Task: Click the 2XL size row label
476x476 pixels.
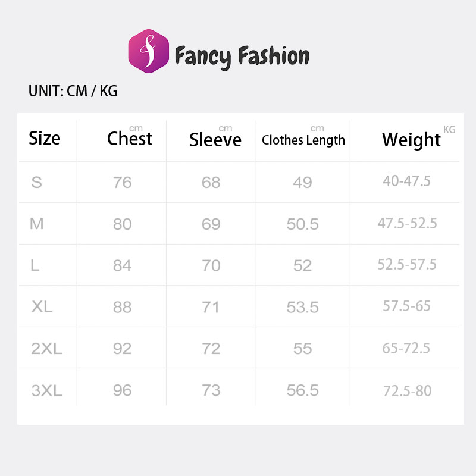Action: pyautogui.click(x=46, y=349)
